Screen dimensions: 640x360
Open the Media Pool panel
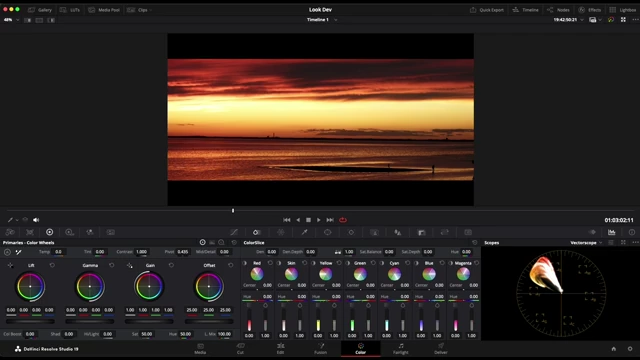104,10
